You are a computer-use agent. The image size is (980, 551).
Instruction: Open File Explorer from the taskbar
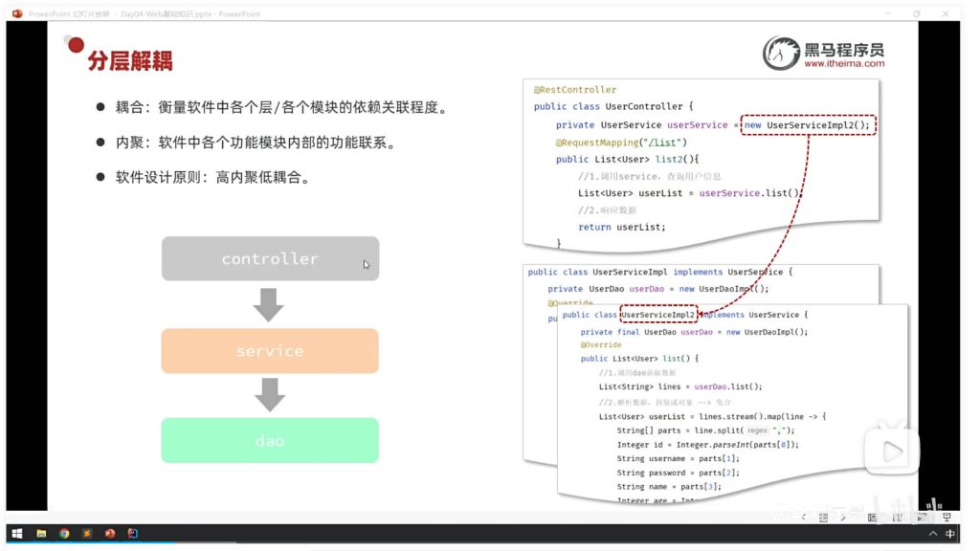pyautogui.click(x=41, y=533)
